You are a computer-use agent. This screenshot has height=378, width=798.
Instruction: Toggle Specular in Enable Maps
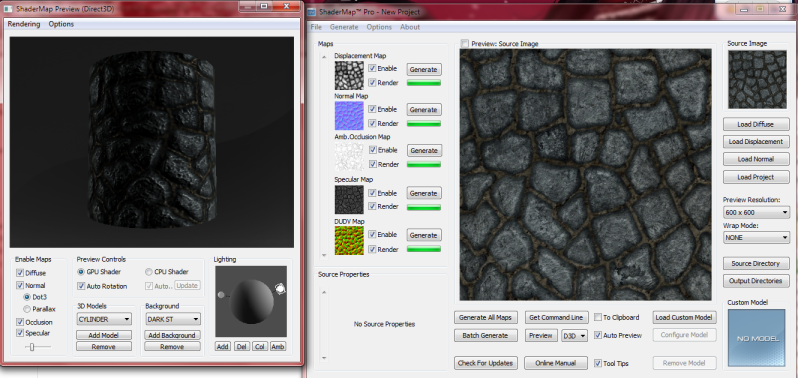point(20,333)
